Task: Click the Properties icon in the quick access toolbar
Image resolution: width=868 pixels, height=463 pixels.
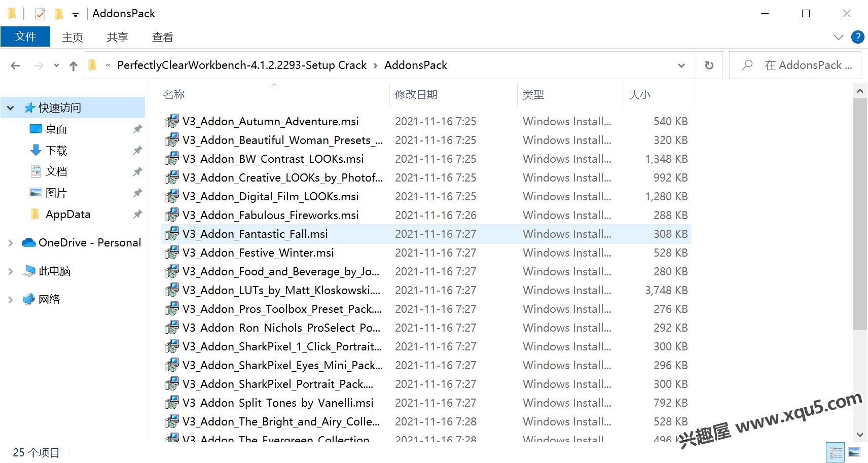Action: (40, 14)
